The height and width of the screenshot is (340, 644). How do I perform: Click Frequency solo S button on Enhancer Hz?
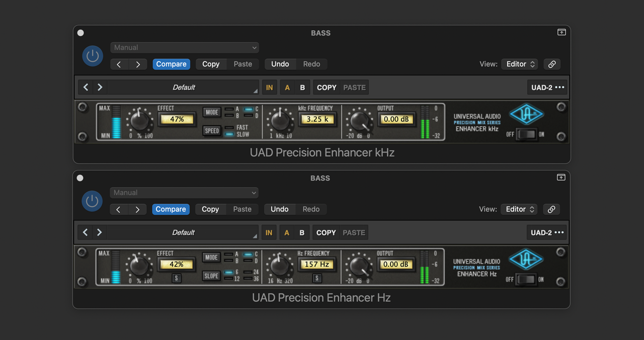(x=317, y=278)
